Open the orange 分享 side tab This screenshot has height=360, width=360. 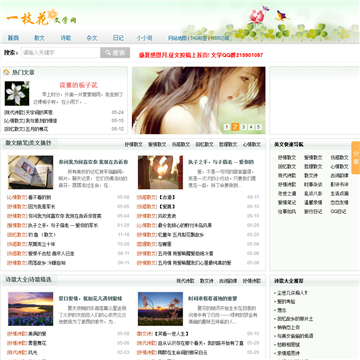pos(356,158)
